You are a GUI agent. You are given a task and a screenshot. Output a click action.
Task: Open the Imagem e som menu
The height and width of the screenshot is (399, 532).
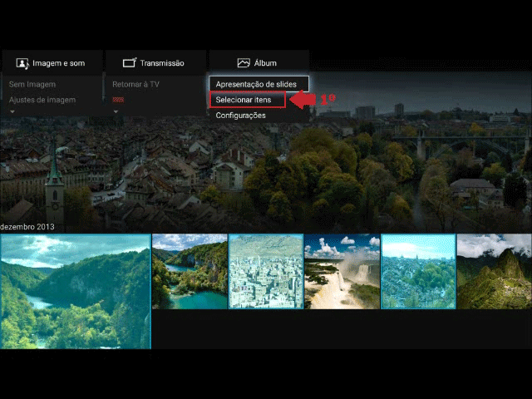pos(52,63)
